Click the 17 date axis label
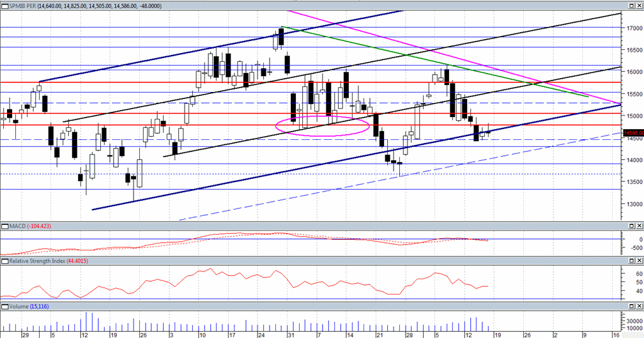Screen dimensions: 644x338 [x=232, y=335]
